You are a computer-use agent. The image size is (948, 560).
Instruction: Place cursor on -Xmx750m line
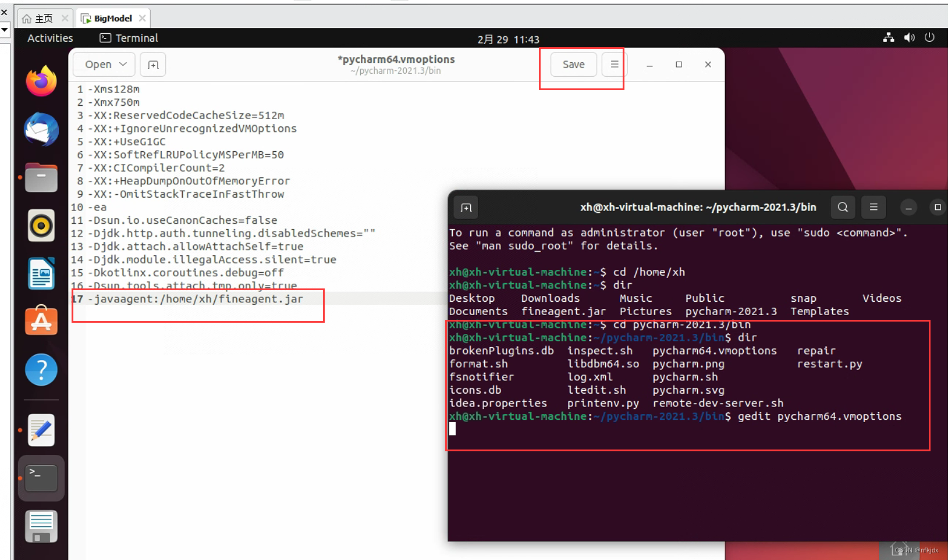click(x=113, y=102)
